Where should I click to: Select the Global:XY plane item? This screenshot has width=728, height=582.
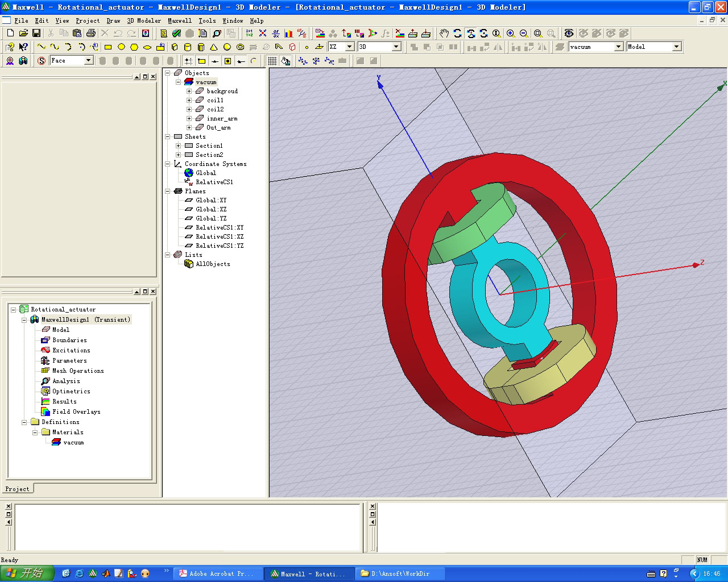(211, 200)
